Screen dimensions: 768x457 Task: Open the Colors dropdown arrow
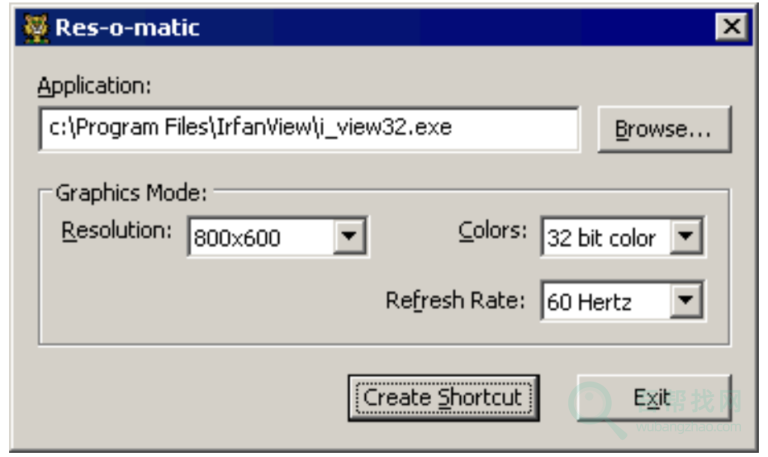pyautogui.click(x=685, y=238)
